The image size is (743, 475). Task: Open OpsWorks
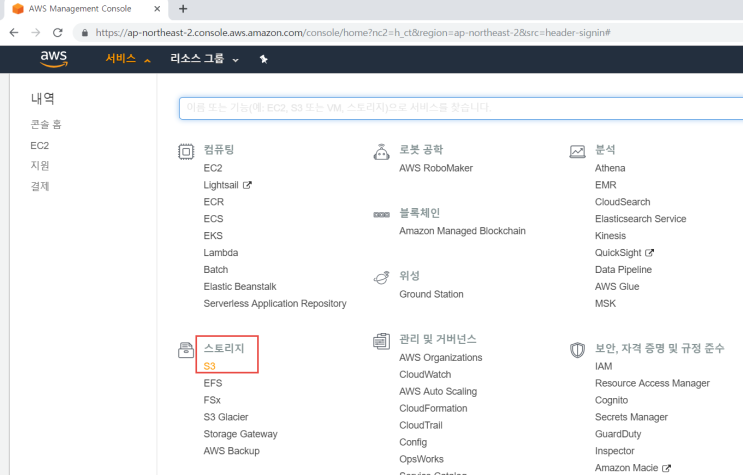[421, 459]
